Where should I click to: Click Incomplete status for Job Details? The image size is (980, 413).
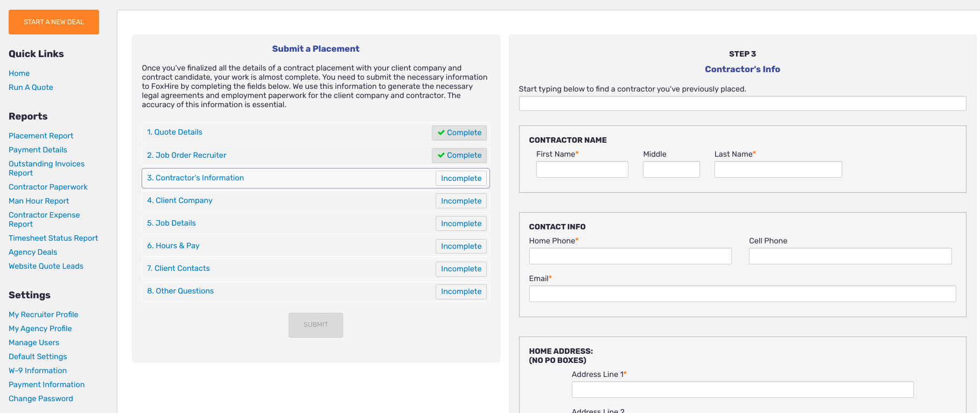461,223
